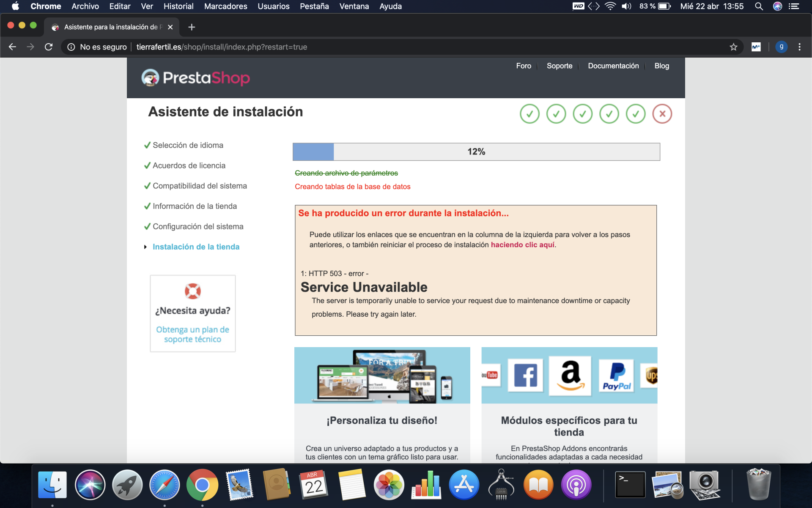Viewport: 812px width, 508px height.
Task: Go back to Selección de idioma step
Action: coord(188,145)
